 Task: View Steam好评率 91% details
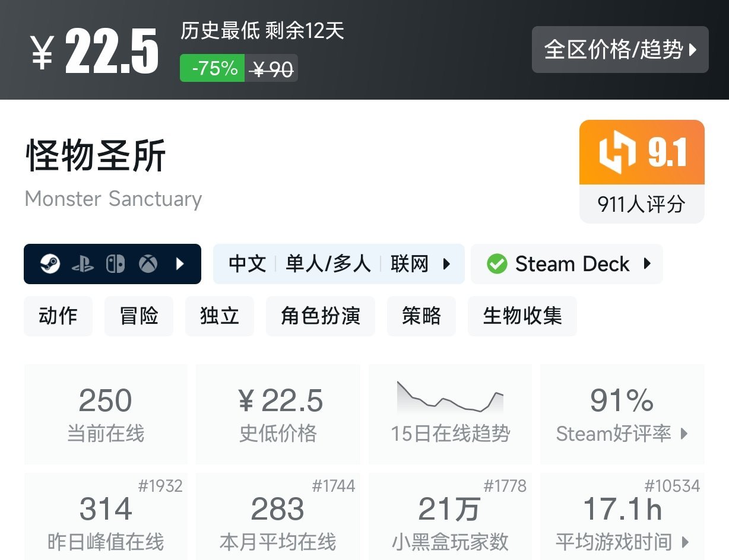tap(622, 413)
